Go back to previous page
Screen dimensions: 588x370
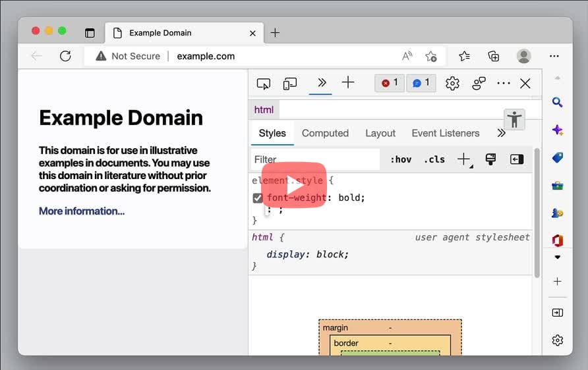36,56
